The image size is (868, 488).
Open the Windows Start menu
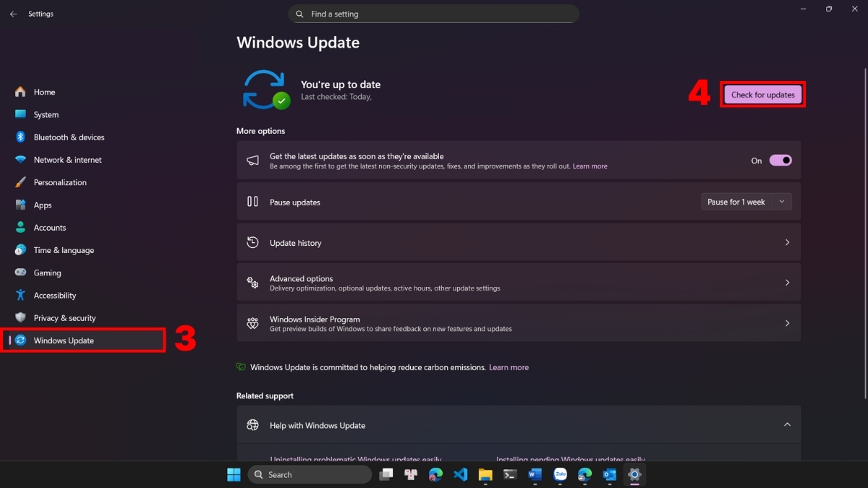(x=234, y=474)
